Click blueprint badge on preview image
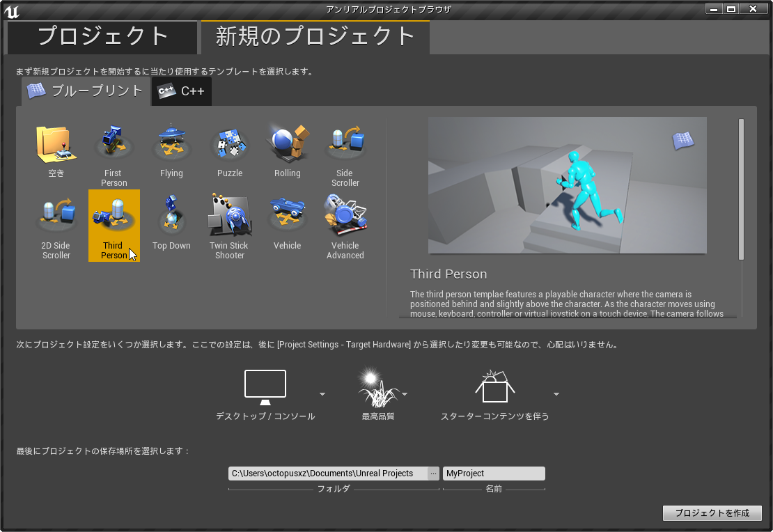The width and height of the screenshot is (773, 532). pyautogui.click(x=683, y=141)
